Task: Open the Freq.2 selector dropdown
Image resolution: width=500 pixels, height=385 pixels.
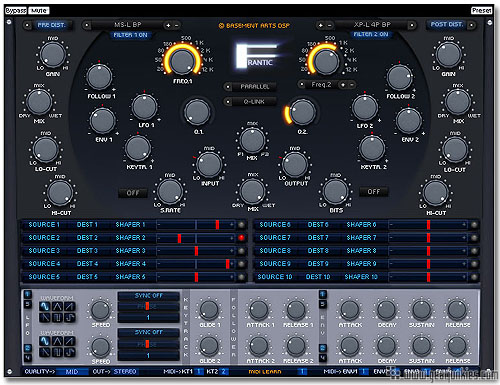Action: click(321, 85)
